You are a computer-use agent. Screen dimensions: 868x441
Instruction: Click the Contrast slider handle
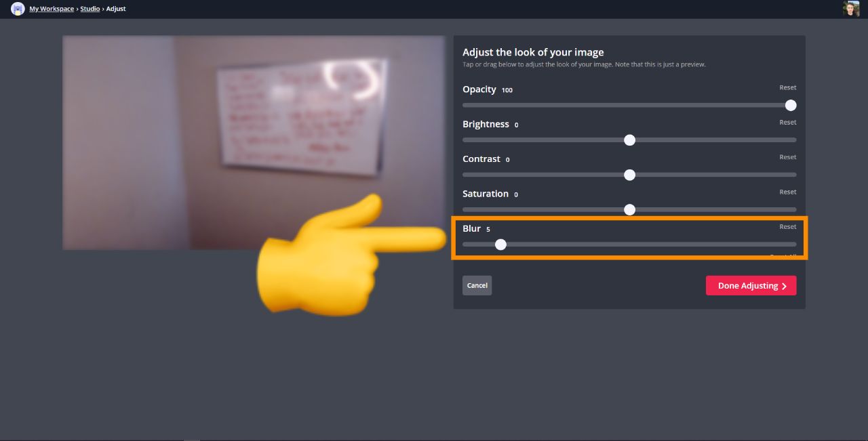point(629,175)
